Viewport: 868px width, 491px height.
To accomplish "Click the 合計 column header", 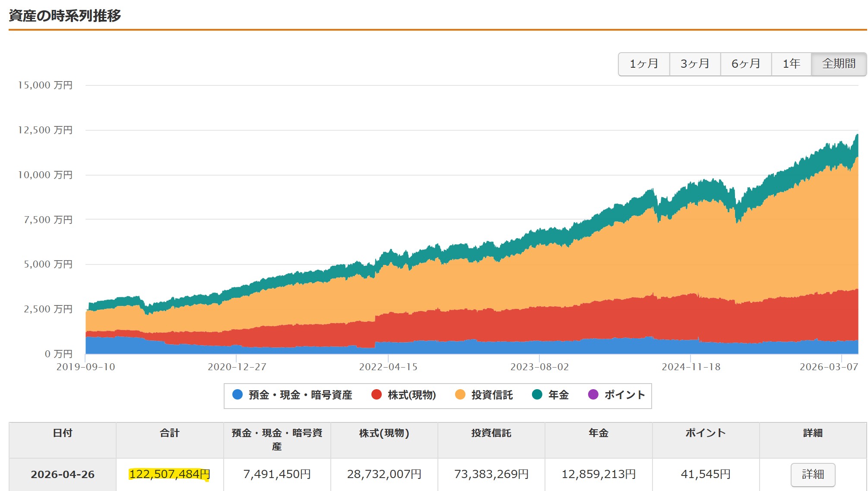I will pyautogui.click(x=169, y=433).
